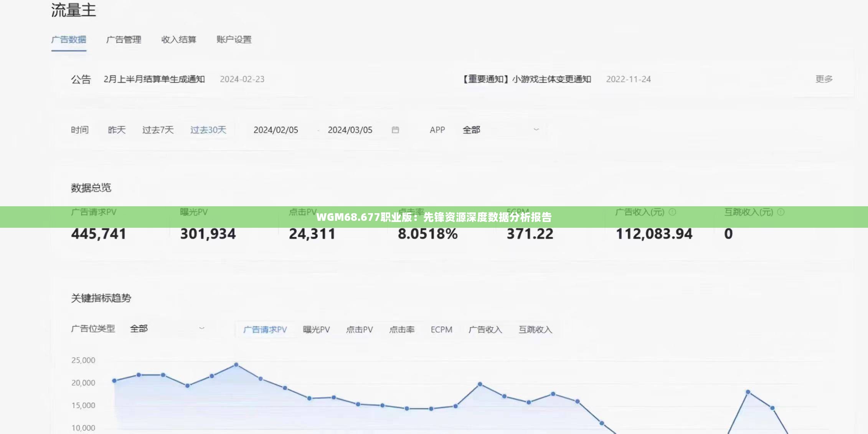Click the 15,000 axis label
Viewport: 868px width, 434px height.
pos(83,406)
